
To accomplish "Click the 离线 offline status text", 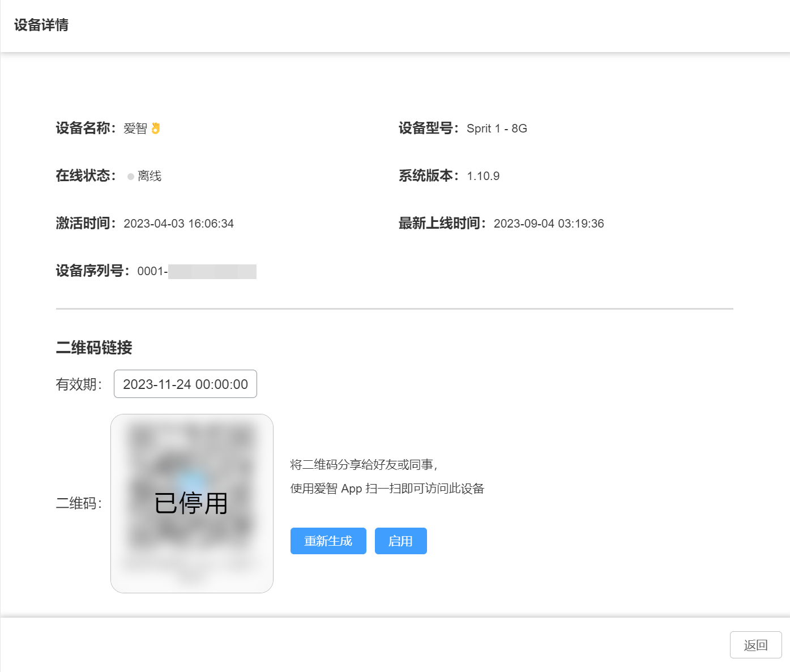I will point(150,176).
